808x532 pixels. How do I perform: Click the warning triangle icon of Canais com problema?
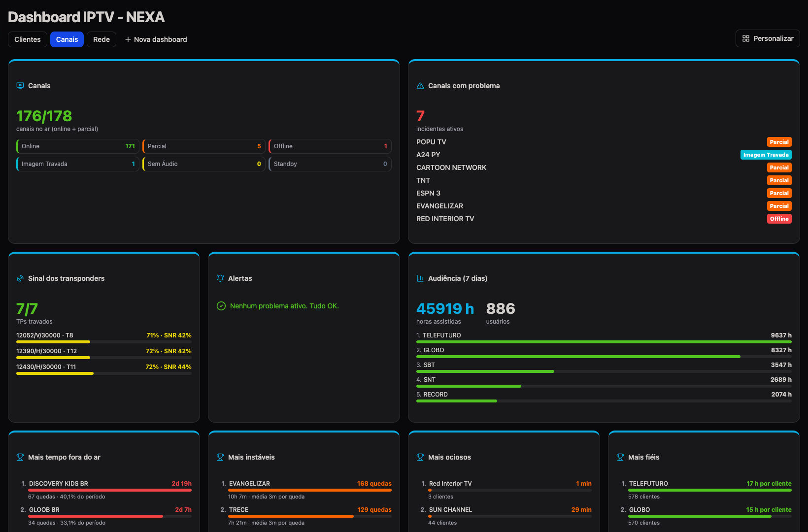[x=420, y=86]
